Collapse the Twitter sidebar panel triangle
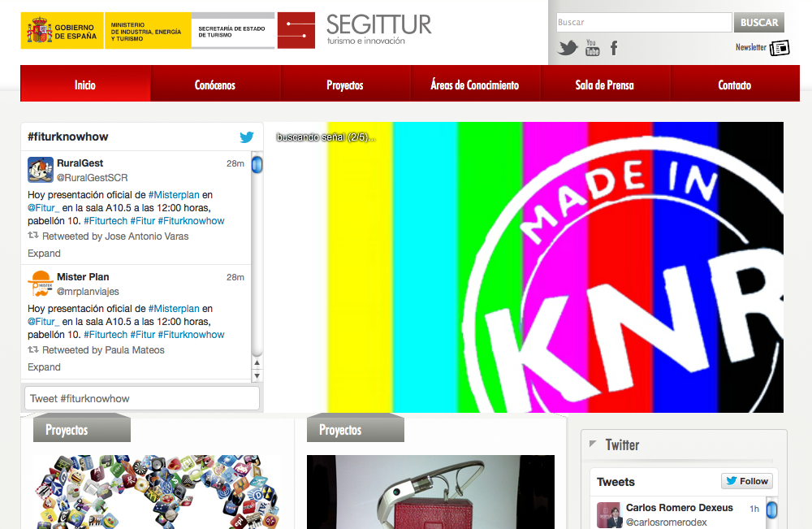The width and height of the screenshot is (812, 529). (x=593, y=444)
